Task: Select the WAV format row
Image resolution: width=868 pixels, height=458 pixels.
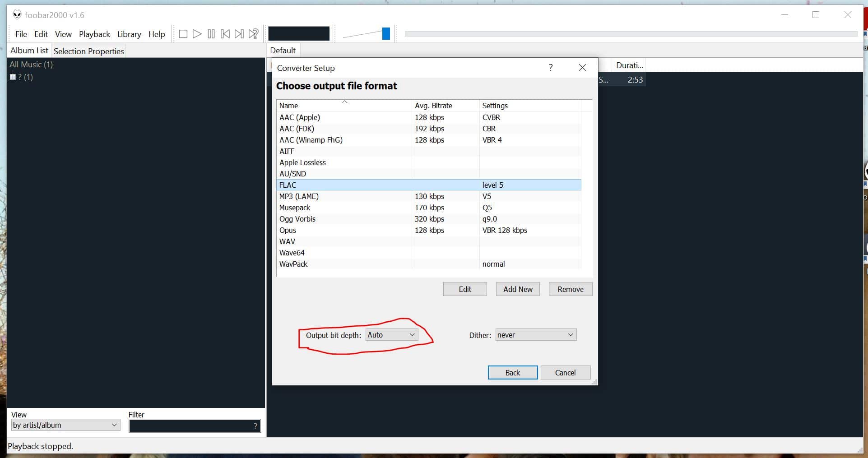Action: click(429, 241)
